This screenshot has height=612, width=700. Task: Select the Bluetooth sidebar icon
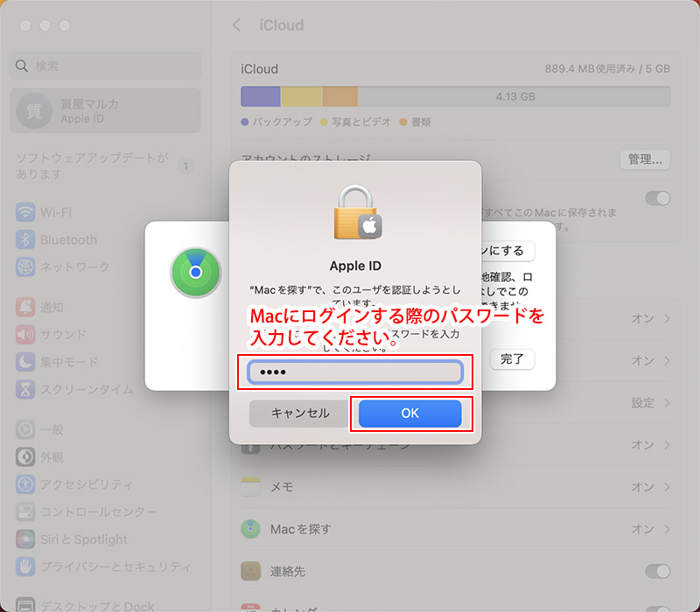point(25,240)
